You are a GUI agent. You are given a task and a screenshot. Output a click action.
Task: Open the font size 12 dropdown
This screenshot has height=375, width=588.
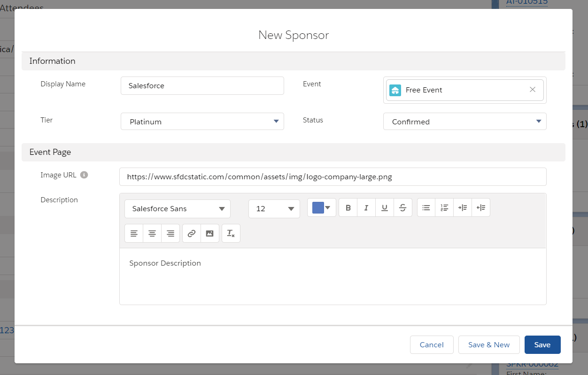[x=274, y=209]
